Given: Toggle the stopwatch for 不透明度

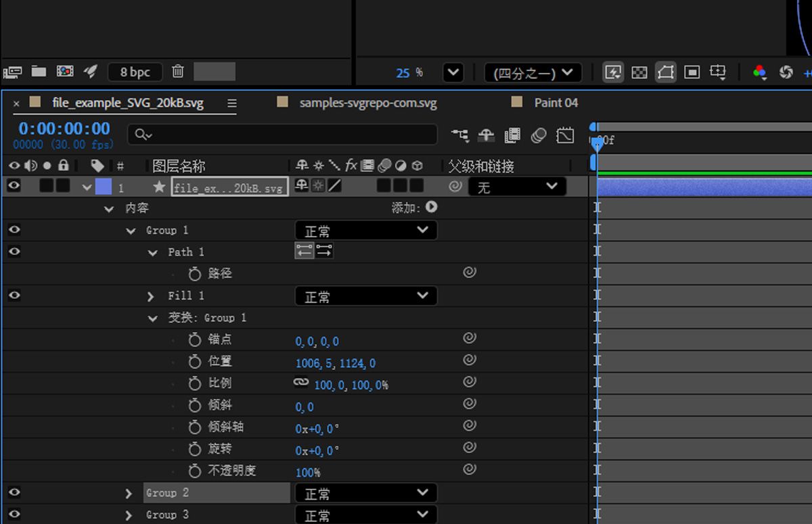Looking at the screenshot, I should tap(195, 471).
